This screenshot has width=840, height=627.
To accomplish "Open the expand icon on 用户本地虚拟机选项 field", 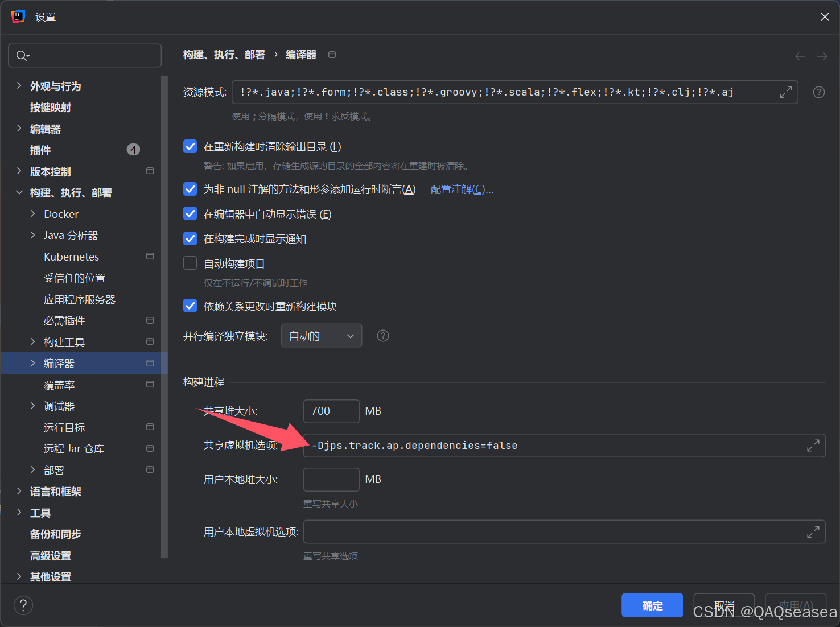I will [813, 531].
